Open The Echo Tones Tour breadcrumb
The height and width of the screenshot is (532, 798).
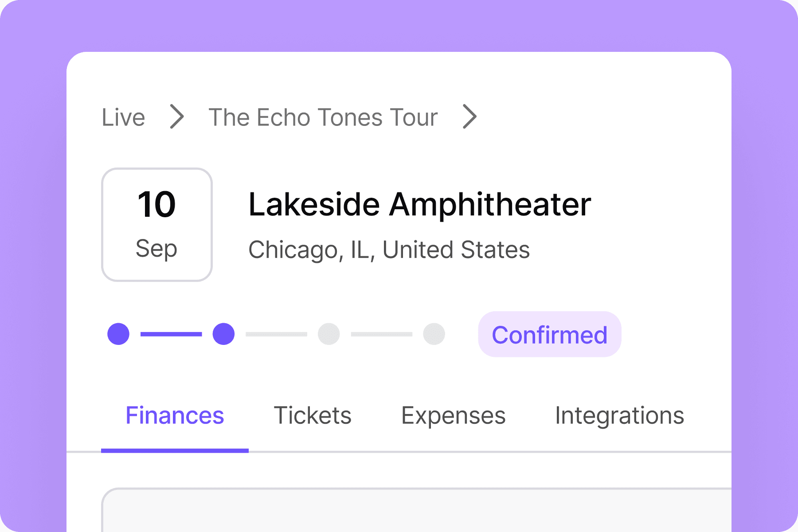point(323,117)
